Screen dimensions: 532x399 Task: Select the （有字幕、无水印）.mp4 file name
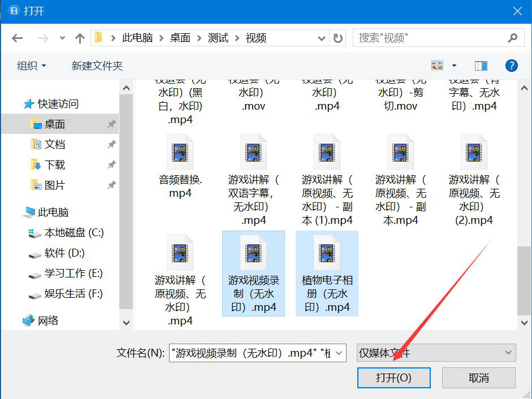[x=474, y=96]
